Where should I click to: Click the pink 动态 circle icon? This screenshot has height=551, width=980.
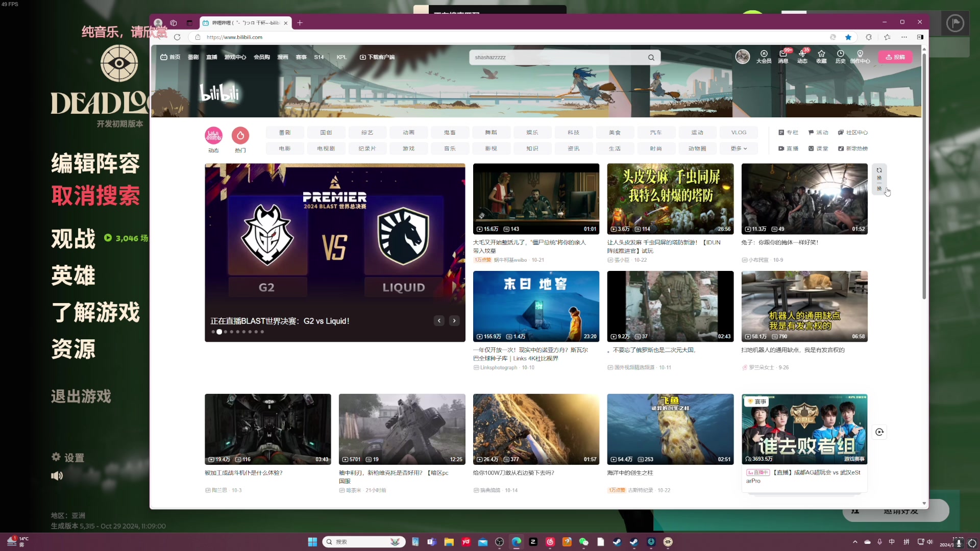(213, 135)
